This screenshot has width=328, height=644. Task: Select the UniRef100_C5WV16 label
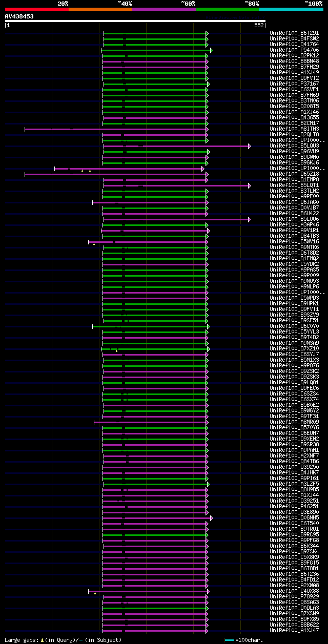pyautogui.click(x=294, y=242)
